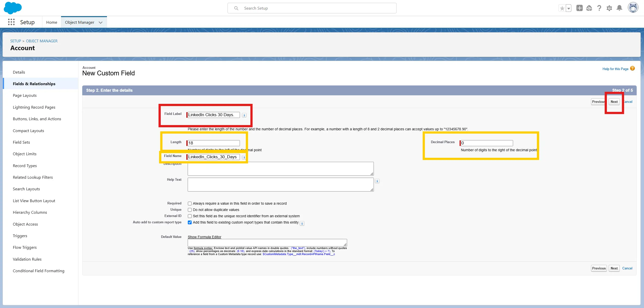Check the Unique no duplicates box
Image resolution: width=644 pixels, height=308 pixels.
click(x=190, y=210)
